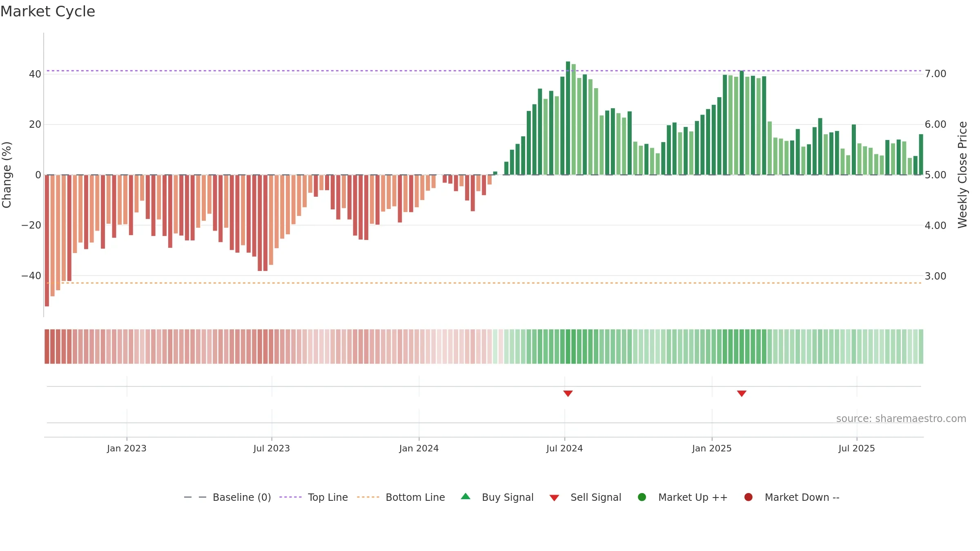Click the gray dashed Baseline legend sample
This screenshot has height=551, width=980.
click(195, 497)
